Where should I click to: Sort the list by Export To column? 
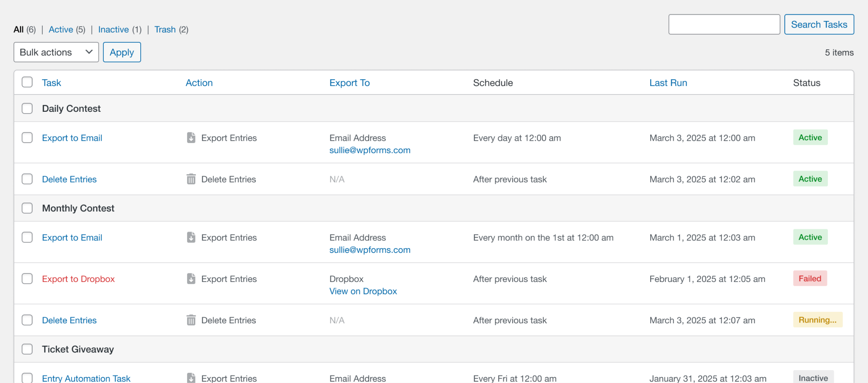coord(349,83)
